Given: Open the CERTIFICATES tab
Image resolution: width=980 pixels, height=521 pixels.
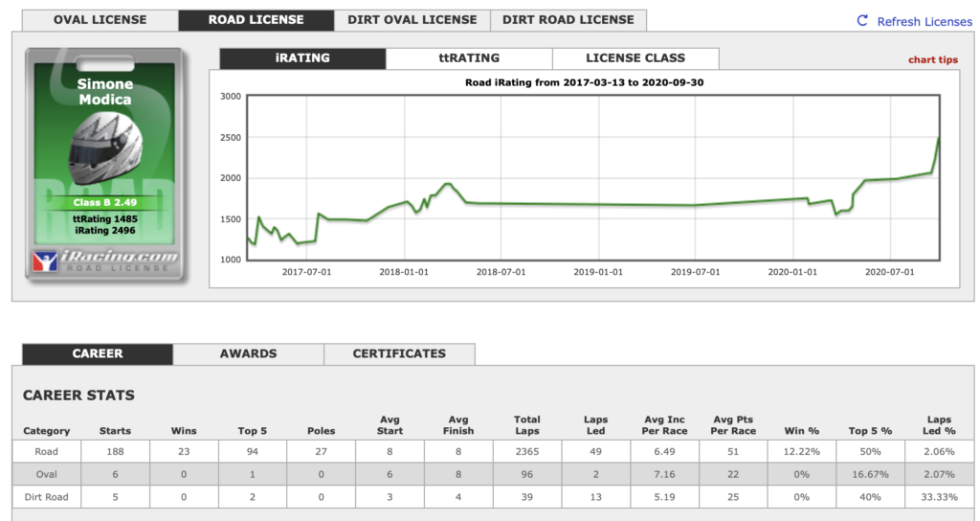Looking at the screenshot, I should (399, 353).
